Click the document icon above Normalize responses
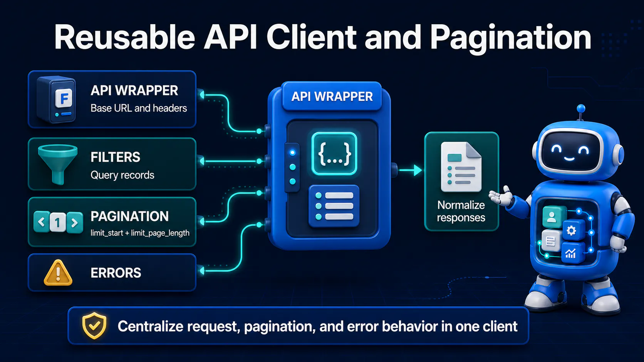Screen dimensions: 644x362 (461, 167)
